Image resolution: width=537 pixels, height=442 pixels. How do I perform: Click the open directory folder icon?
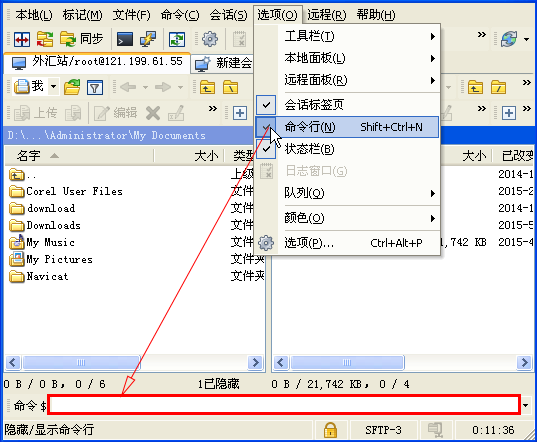pos(72,87)
